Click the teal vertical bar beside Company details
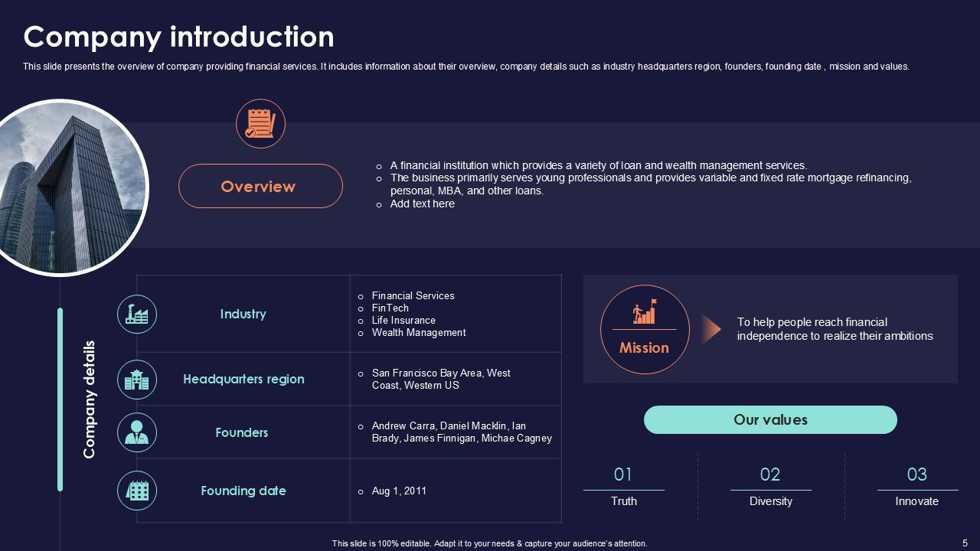Screen dimensions: 980x551 [60, 399]
